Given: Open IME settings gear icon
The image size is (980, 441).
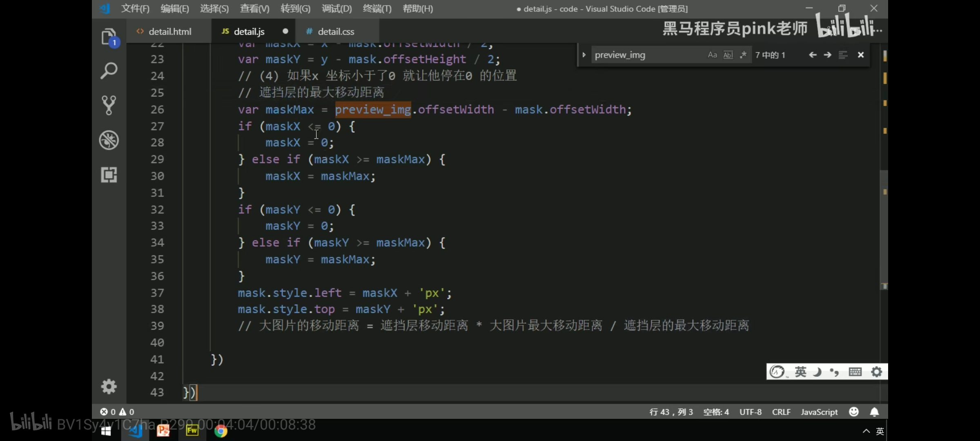Looking at the screenshot, I should coord(876,372).
